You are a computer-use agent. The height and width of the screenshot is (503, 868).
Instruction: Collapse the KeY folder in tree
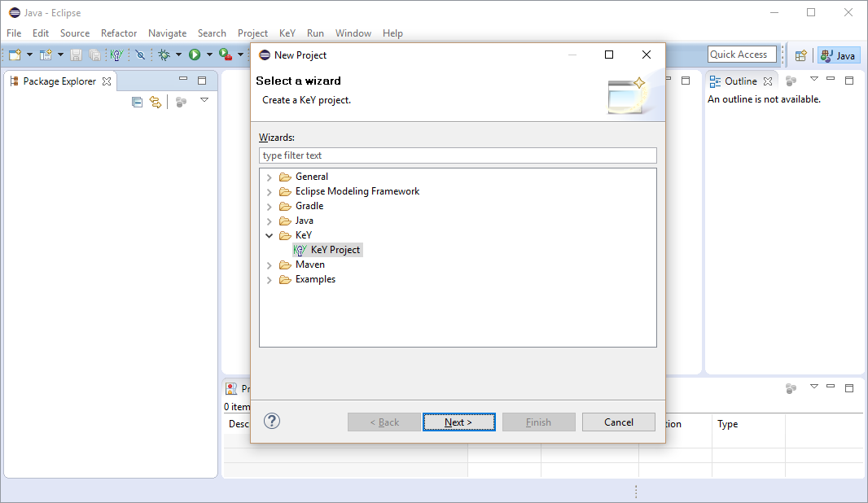(x=270, y=236)
